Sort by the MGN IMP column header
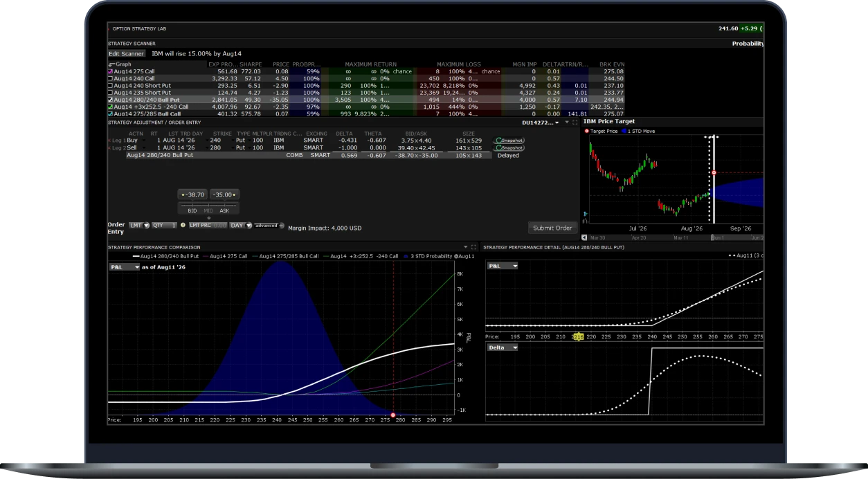Image resolution: width=868 pixels, height=479 pixels. [525, 64]
